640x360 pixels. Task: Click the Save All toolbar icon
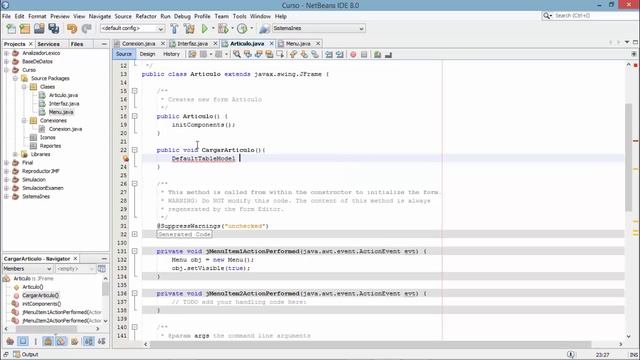point(54,28)
